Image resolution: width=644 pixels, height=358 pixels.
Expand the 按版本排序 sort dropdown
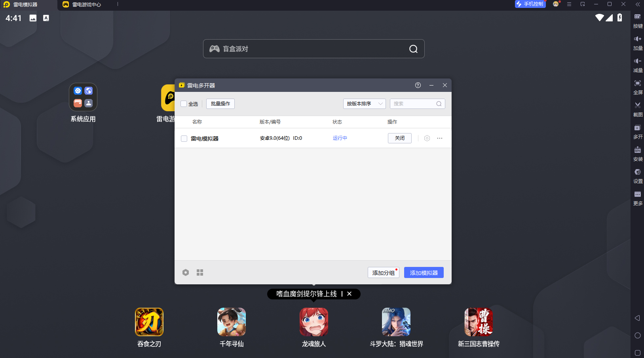pos(364,104)
